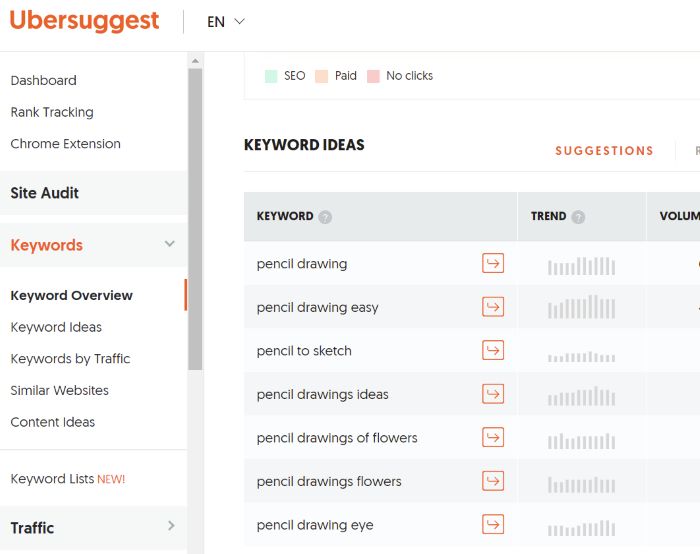Click the 'pencil drawing eye' keyword text
This screenshot has height=554, width=700.
tap(315, 525)
